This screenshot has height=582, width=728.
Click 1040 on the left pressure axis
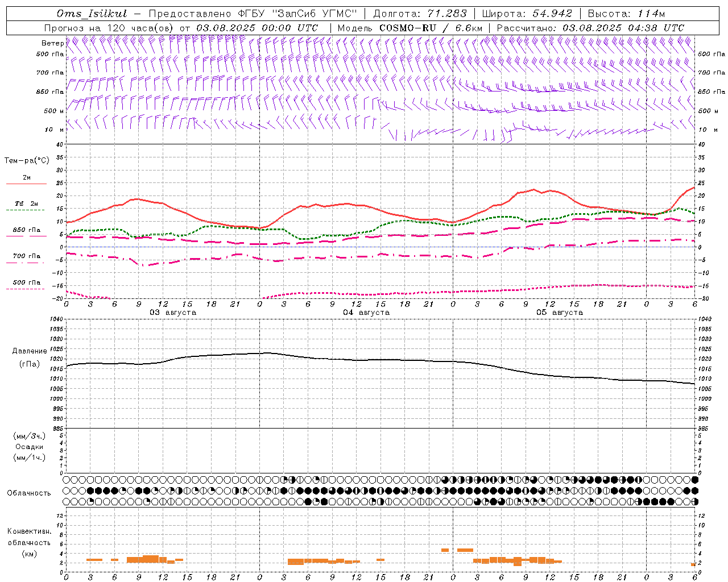(x=56, y=319)
